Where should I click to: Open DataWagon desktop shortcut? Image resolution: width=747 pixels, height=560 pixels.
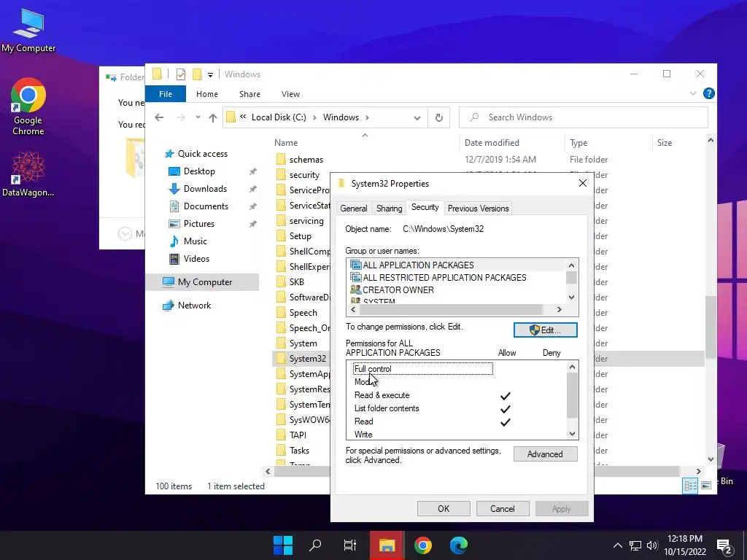click(x=28, y=174)
